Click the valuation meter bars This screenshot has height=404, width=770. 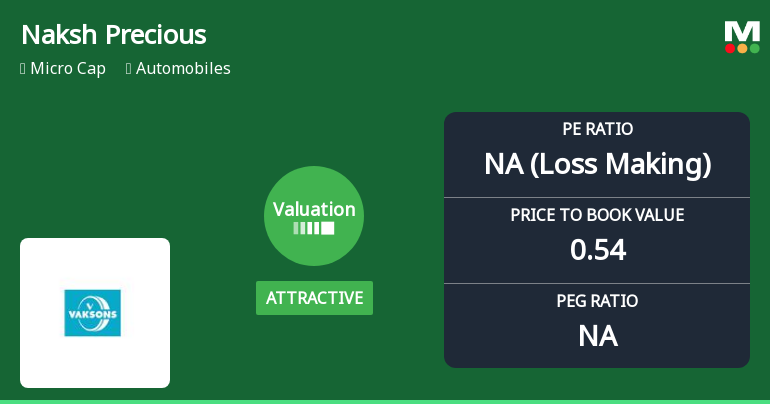(314, 228)
